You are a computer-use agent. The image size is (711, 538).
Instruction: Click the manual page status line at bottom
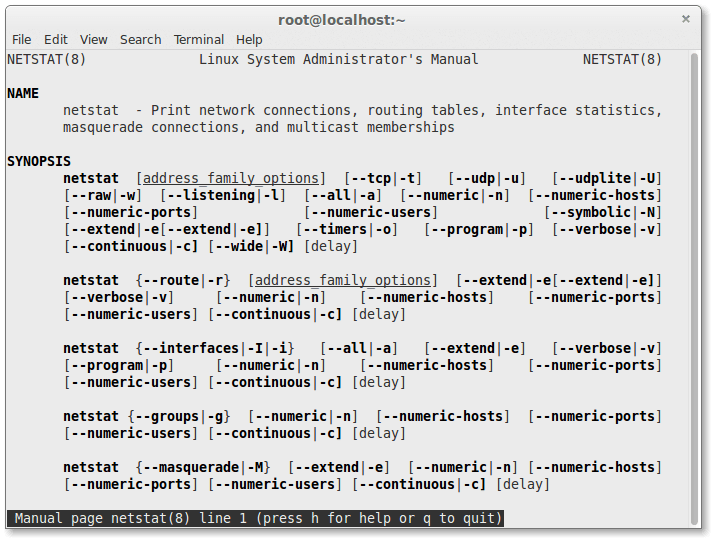[255, 518]
